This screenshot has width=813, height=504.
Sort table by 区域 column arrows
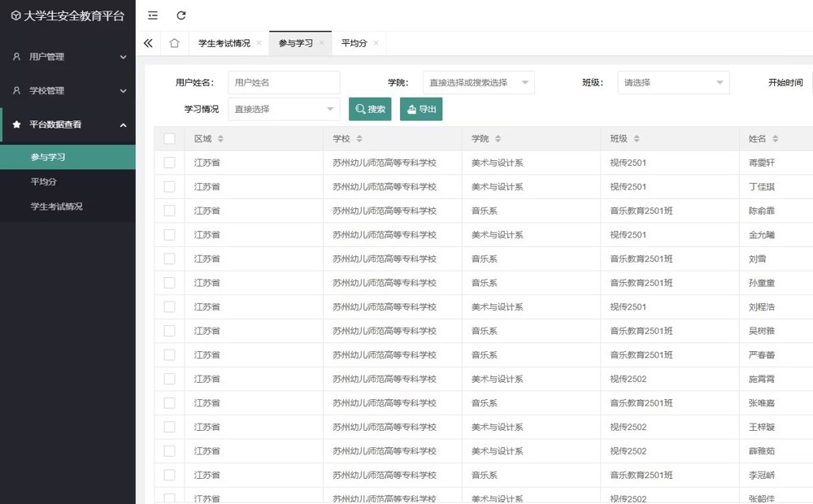click(220, 139)
